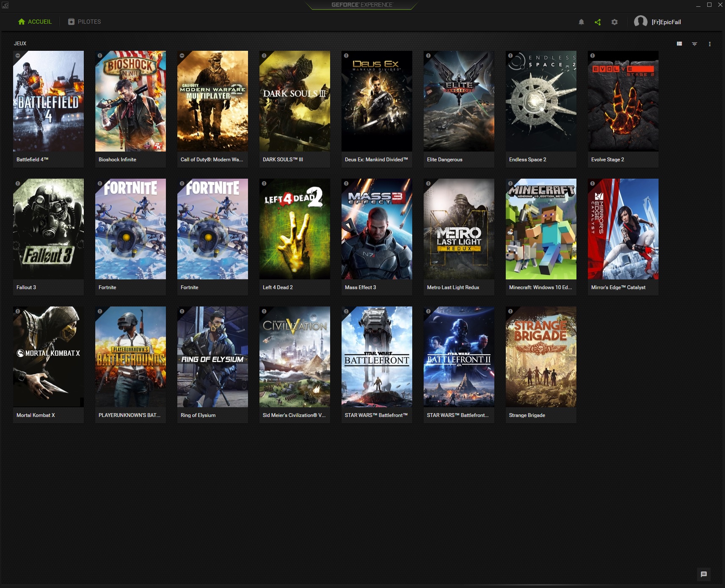725x588 pixels.
Task: Click the info badge on Minecraft Windows 10 Edition
Action: coord(510,183)
